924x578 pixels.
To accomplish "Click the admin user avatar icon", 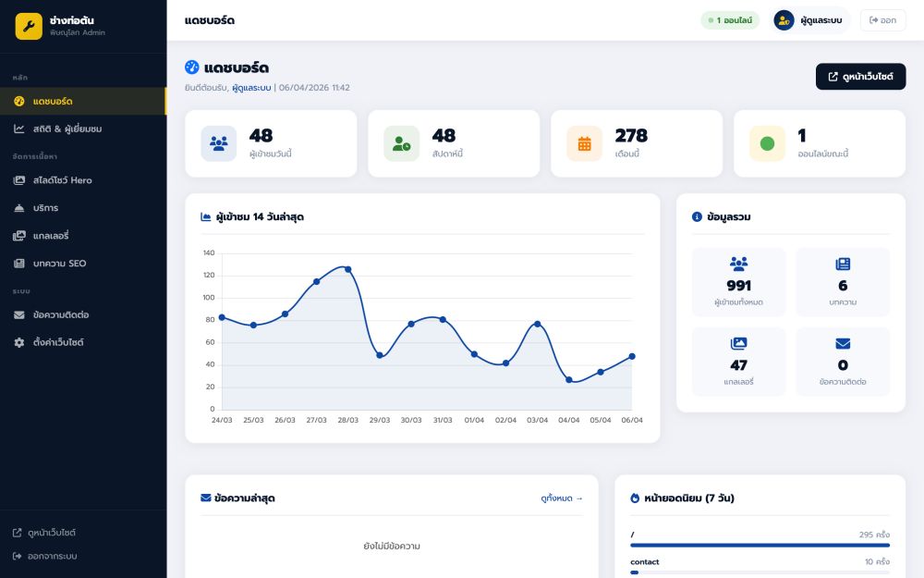I will point(784,20).
